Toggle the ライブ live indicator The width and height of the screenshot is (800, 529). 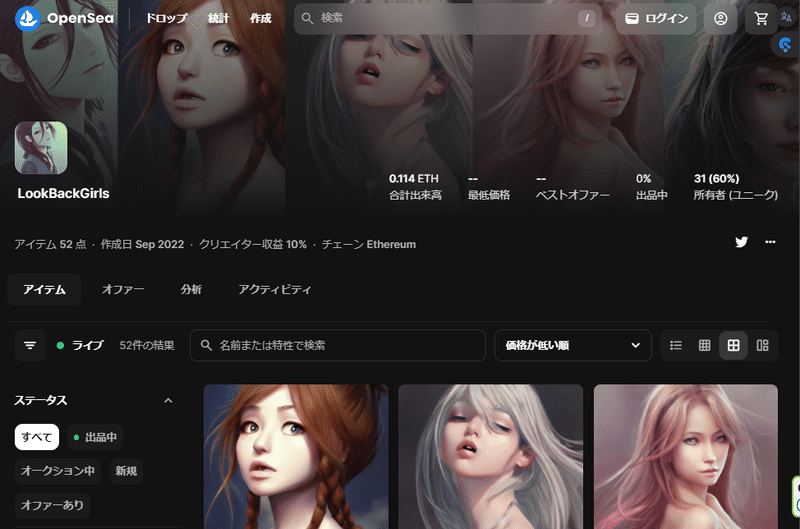click(x=80, y=345)
